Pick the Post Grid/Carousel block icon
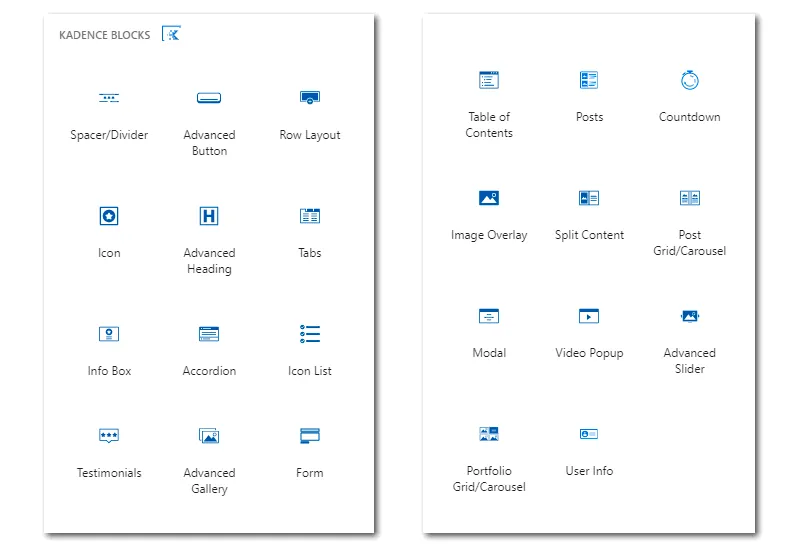800x549 pixels. click(690, 197)
